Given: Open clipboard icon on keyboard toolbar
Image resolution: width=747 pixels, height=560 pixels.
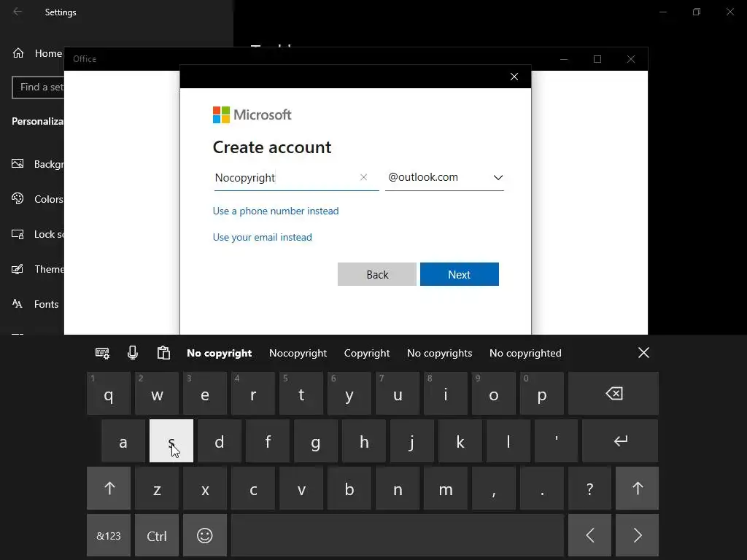Looking at the screenshot, I should 163,353.
